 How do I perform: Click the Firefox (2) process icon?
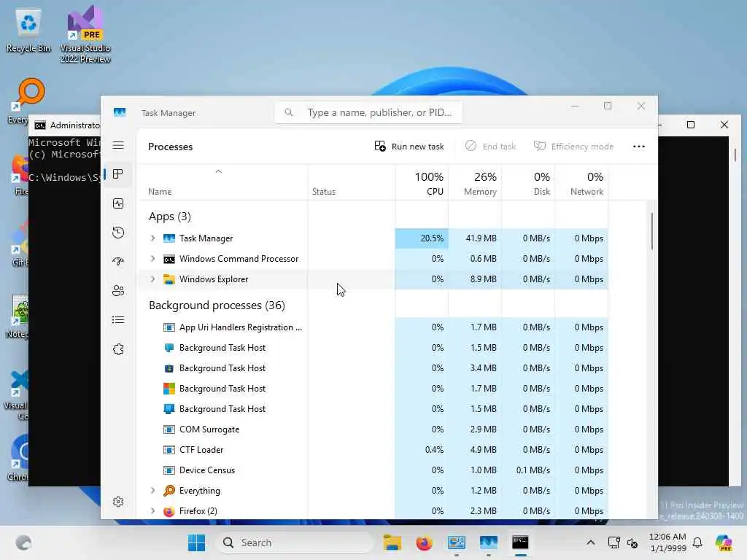click(x=169, y=511)
